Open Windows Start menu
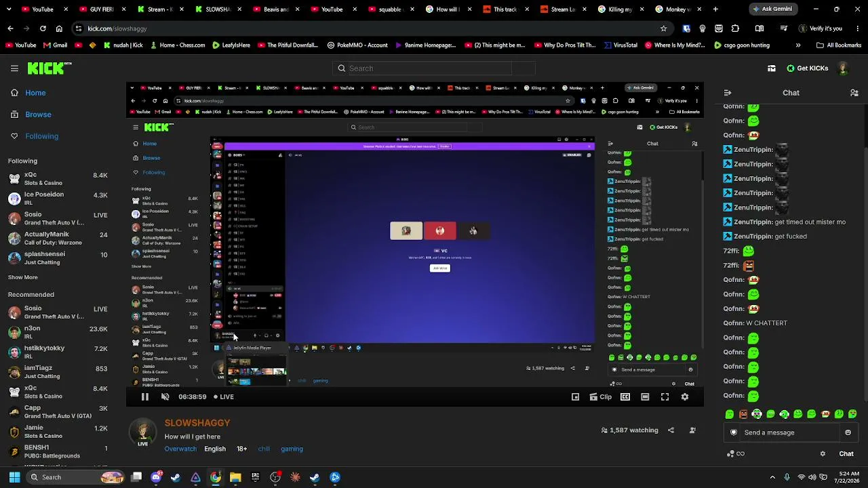The image size is (868, 488). (14, 477)
